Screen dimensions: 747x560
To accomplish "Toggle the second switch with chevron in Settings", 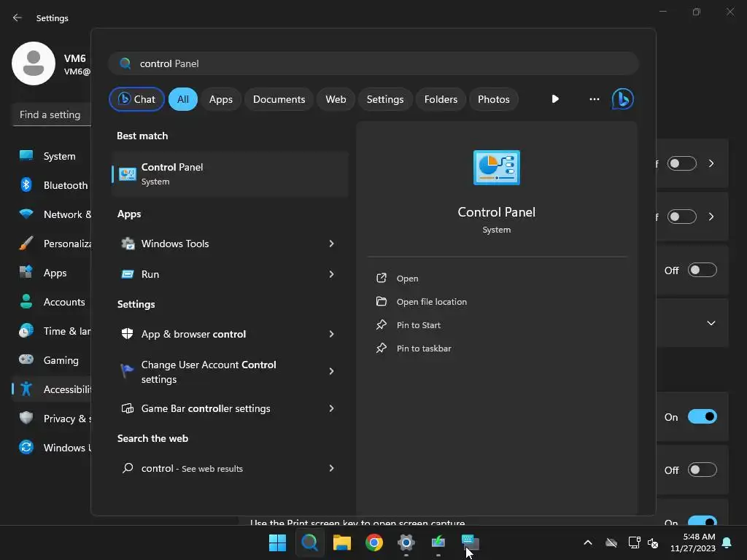I will 682,217.
